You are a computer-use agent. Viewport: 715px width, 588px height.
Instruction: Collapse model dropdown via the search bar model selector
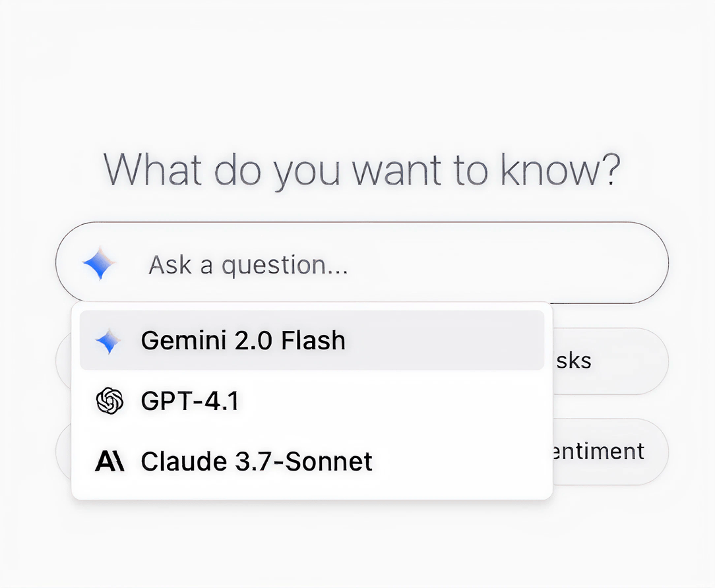(99, 264)
